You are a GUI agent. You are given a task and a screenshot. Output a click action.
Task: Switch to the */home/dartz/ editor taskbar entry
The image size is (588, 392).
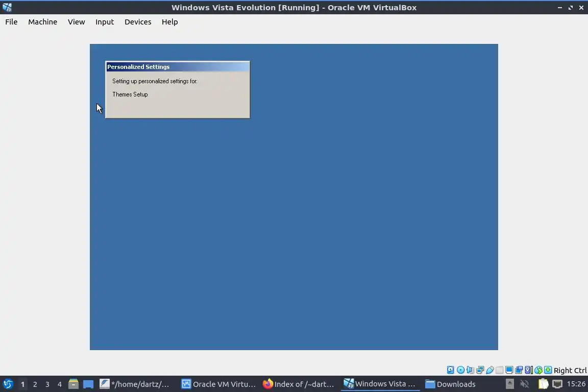coord(135,384)
